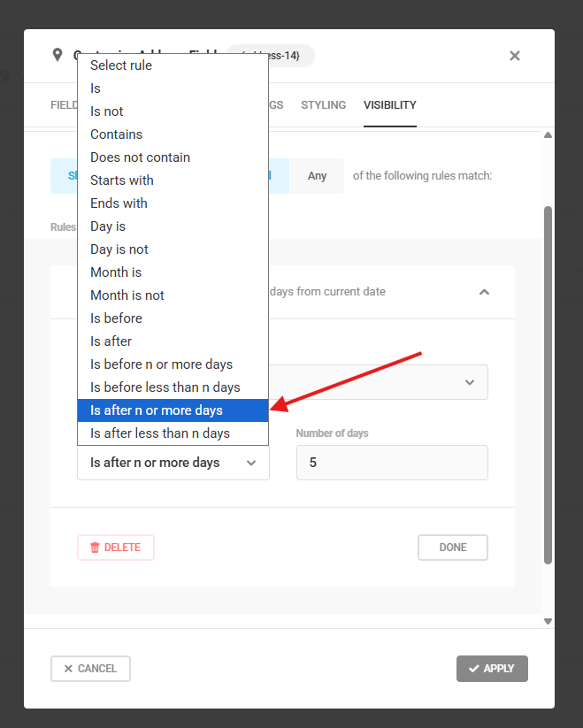Collapse the rule panel with the up chevron

[484, 292]
